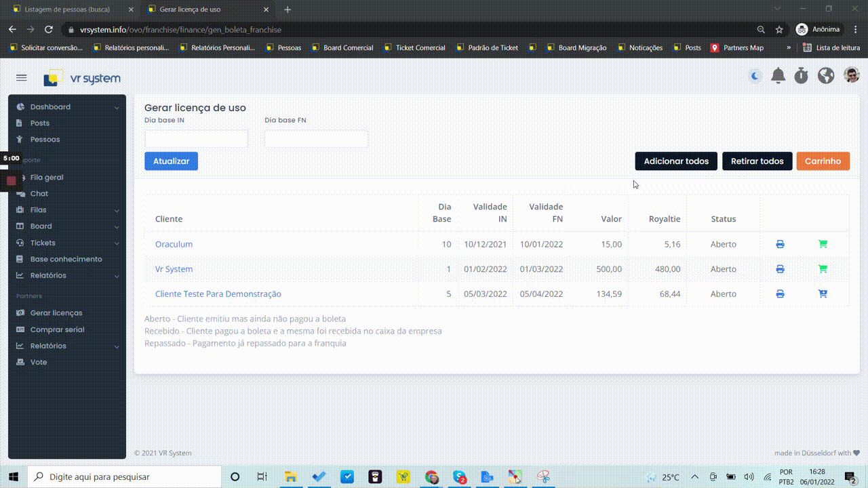
Task: Toggle dark mode moon icon
Action: coord(755,77)
